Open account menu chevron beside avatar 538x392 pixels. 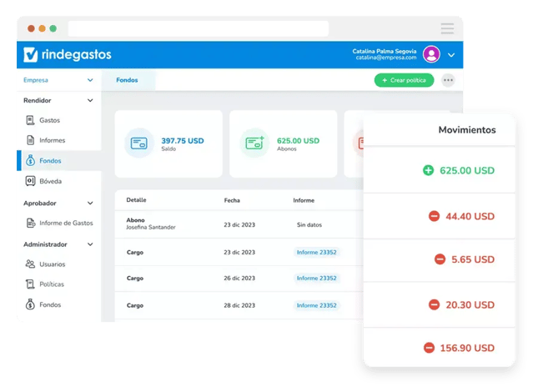coord(451,55)
